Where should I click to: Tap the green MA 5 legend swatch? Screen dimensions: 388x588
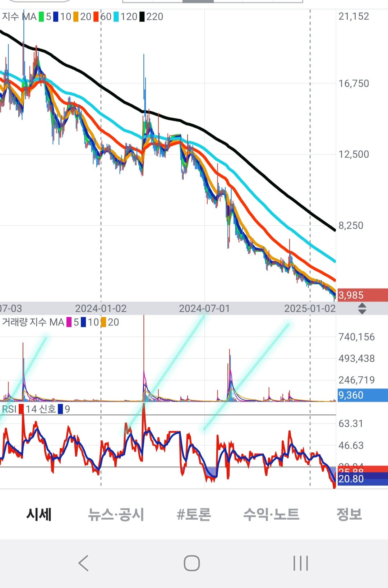pos(41,17)
